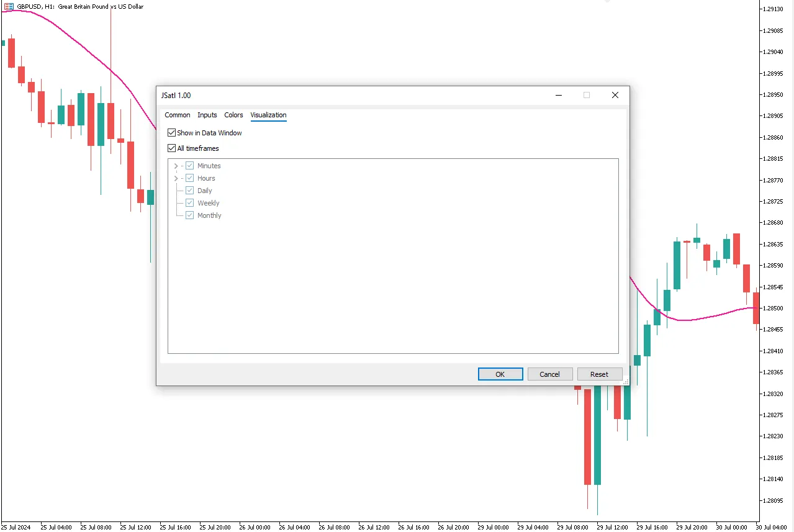
Task: Click the JSatl 1.00 dialog title
Action: pos(176,96)
